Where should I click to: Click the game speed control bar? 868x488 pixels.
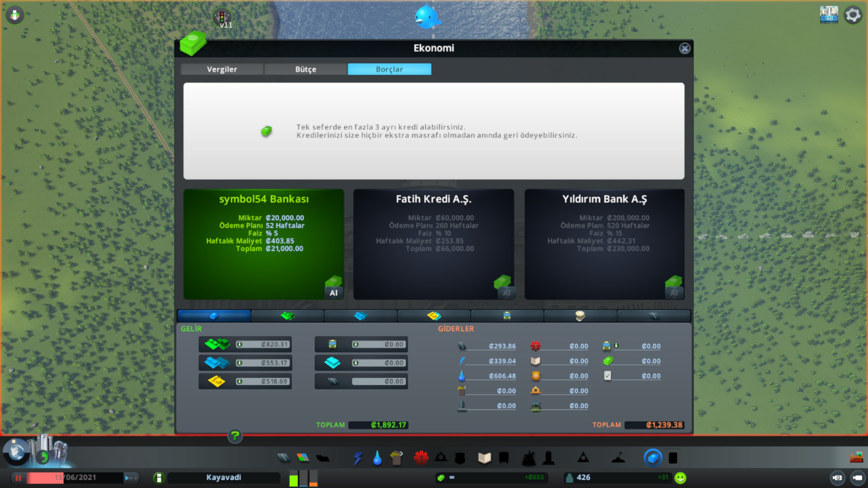132,478
